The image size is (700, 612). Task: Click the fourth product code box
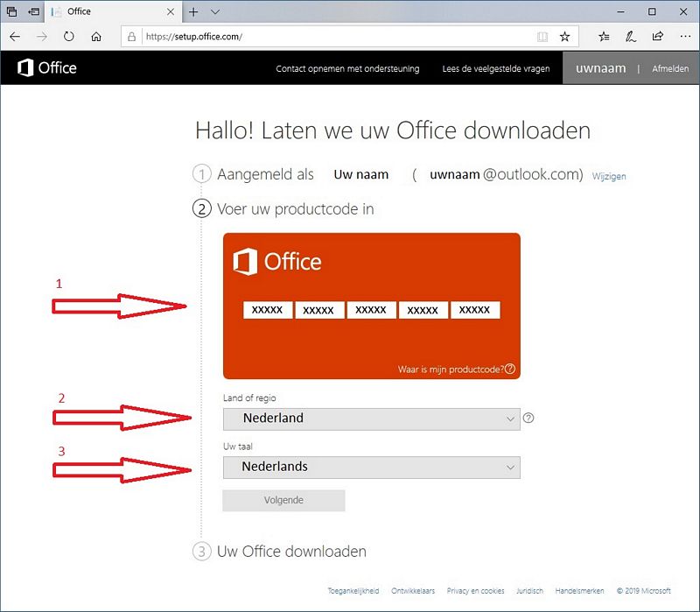[423, 310]
